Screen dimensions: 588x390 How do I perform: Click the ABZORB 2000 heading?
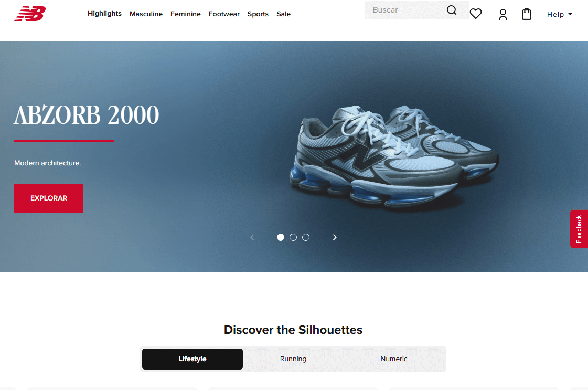[87, 114]
